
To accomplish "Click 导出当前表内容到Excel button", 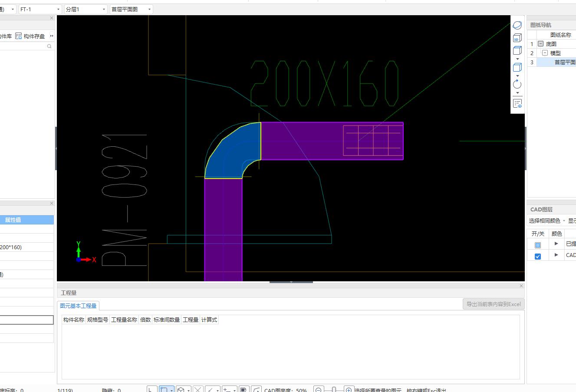I will pos(494,304).
